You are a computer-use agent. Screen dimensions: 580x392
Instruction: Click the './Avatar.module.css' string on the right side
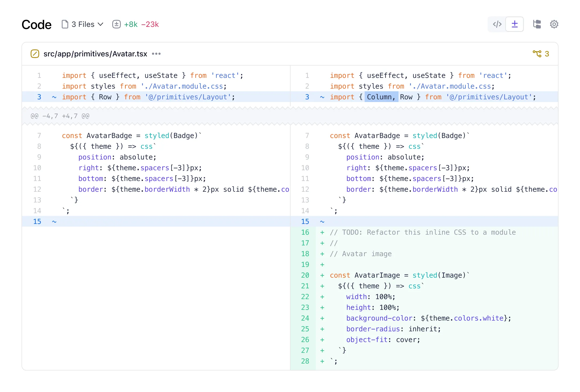[x=450, y=86]
